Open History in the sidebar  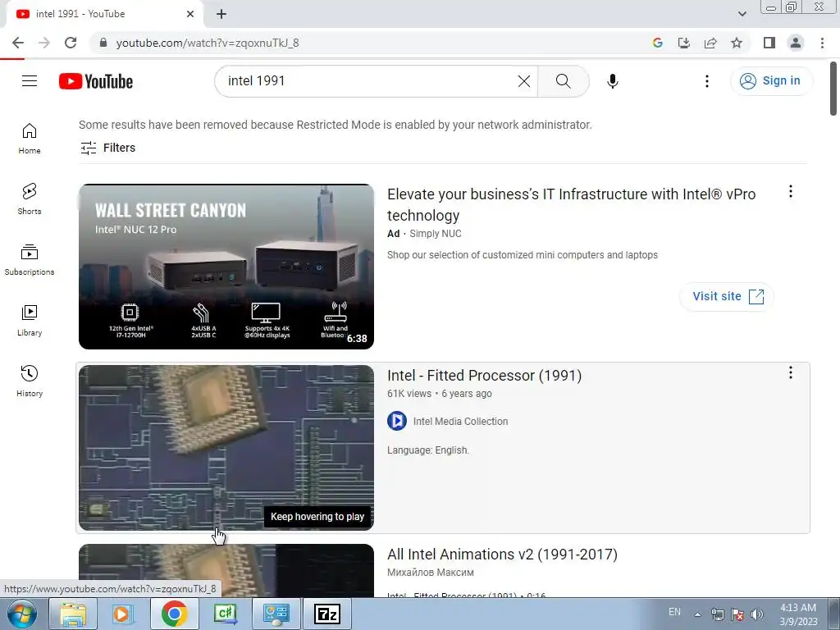30,381
